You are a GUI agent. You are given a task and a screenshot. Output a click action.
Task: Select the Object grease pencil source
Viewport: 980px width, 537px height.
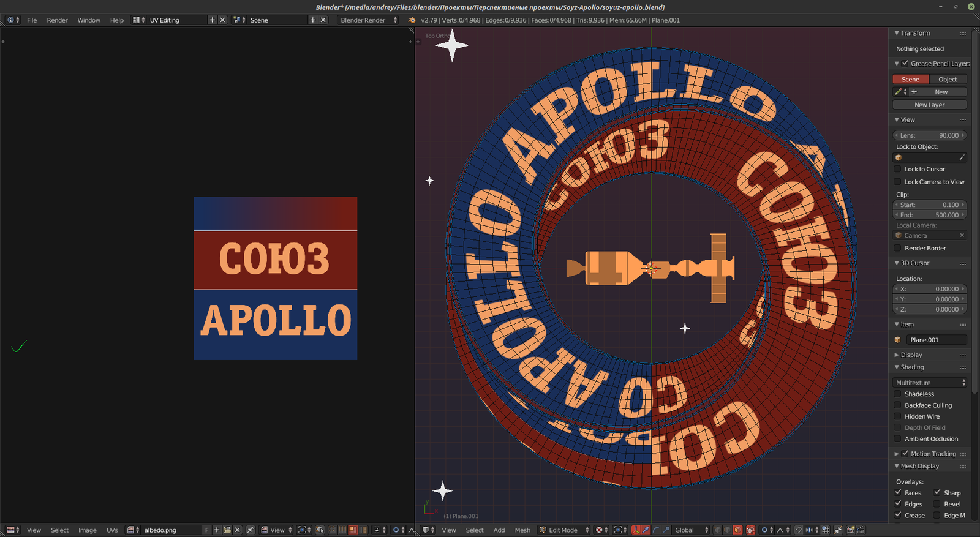click(x=948, y=79)
